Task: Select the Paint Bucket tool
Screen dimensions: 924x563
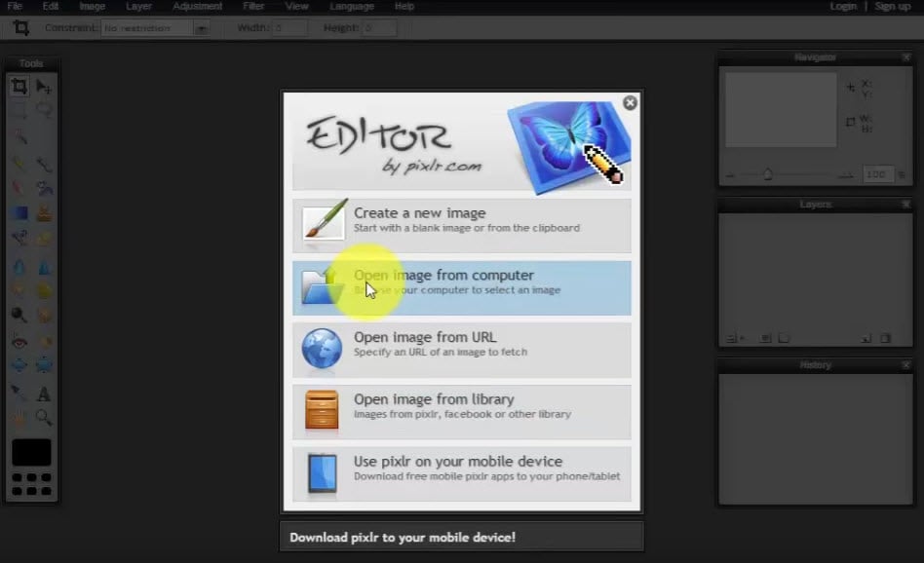Action: point(44,188)
